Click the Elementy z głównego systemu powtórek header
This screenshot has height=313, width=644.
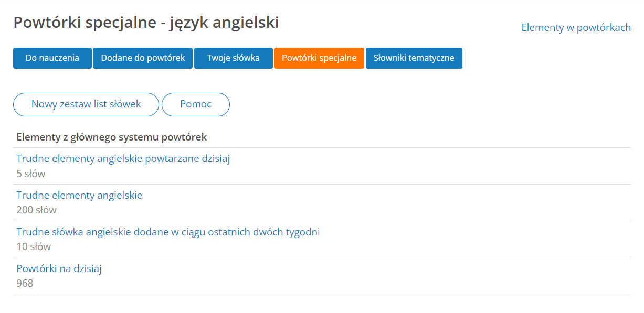pos(112,137)
